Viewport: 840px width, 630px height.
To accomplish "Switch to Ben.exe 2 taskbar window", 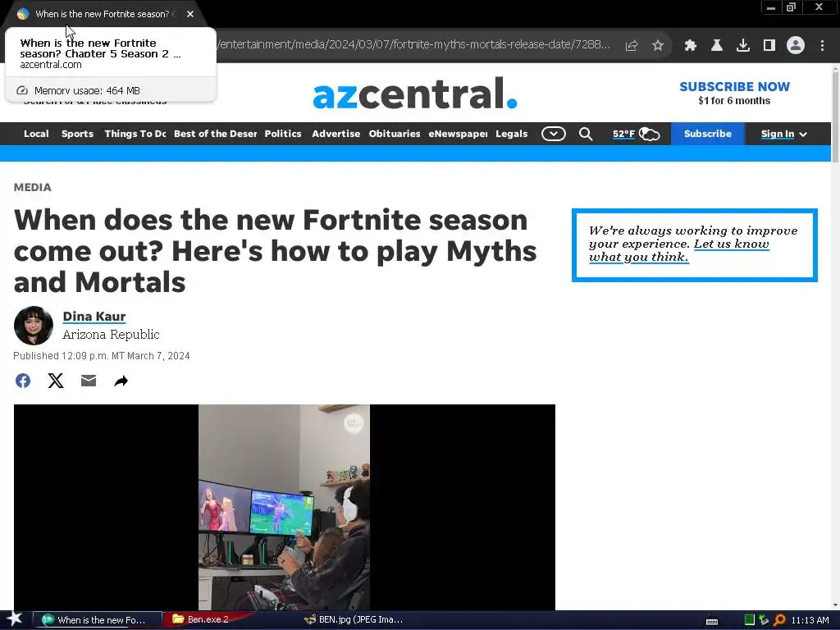I will [207, 620].
